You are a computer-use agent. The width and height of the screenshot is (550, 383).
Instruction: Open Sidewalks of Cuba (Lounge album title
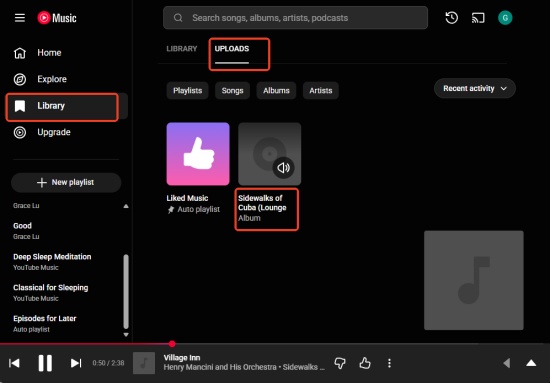(262, 203)
